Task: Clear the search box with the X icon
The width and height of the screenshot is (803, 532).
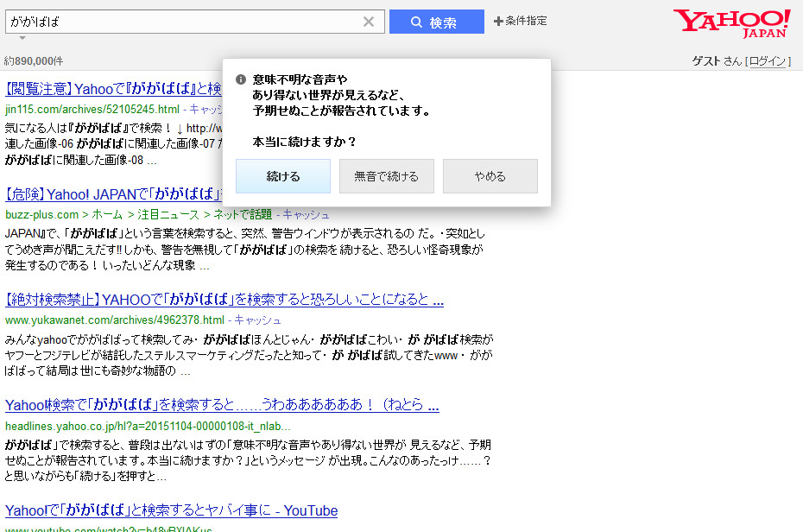Action: [368, 22]
